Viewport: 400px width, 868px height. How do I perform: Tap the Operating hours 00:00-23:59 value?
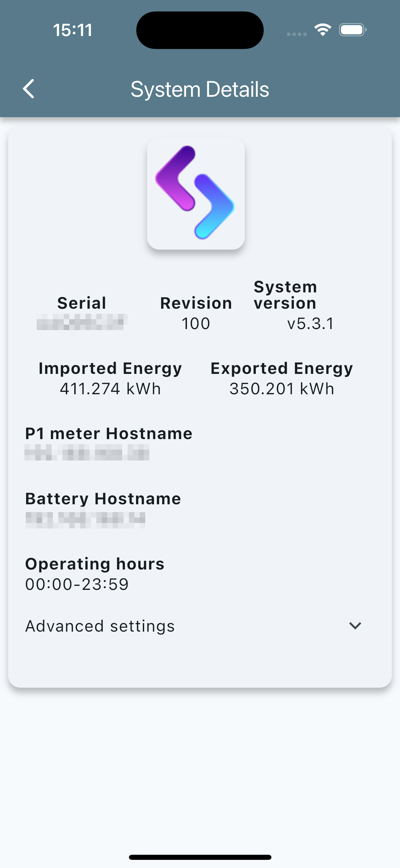click(77, 584)
